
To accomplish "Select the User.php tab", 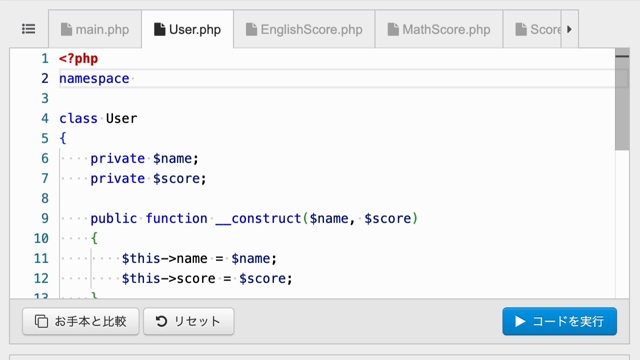I will pyautogui.click(x=188, y=29).
